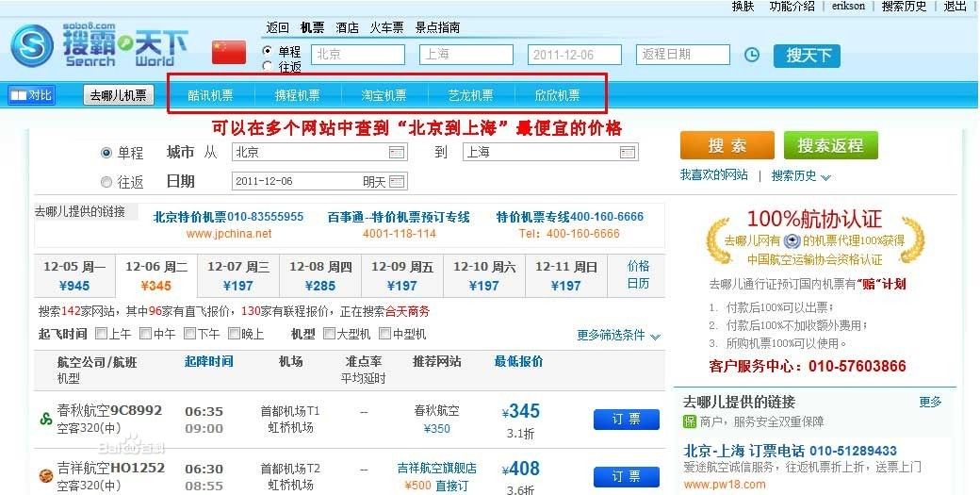Image resolution: width=980 pixels, height=495 pixels.
Task: Check the 下午 departure time box
Action: pos(190,334)
